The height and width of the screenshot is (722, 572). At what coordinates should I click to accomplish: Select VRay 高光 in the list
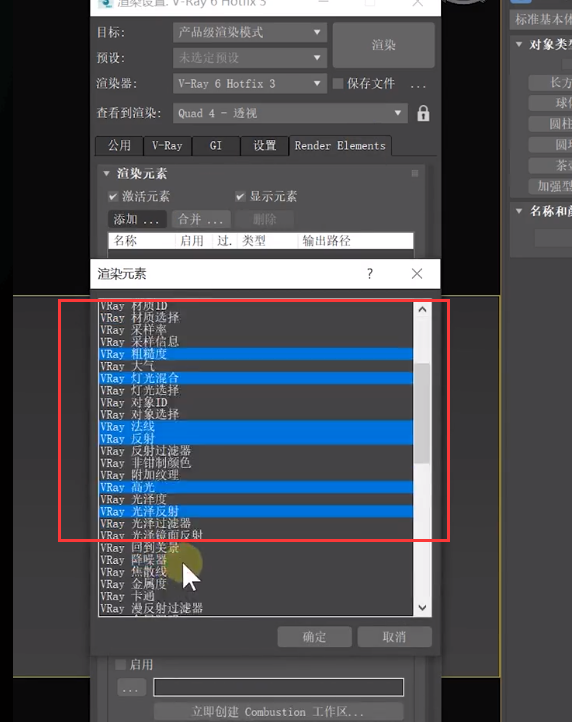256,487
